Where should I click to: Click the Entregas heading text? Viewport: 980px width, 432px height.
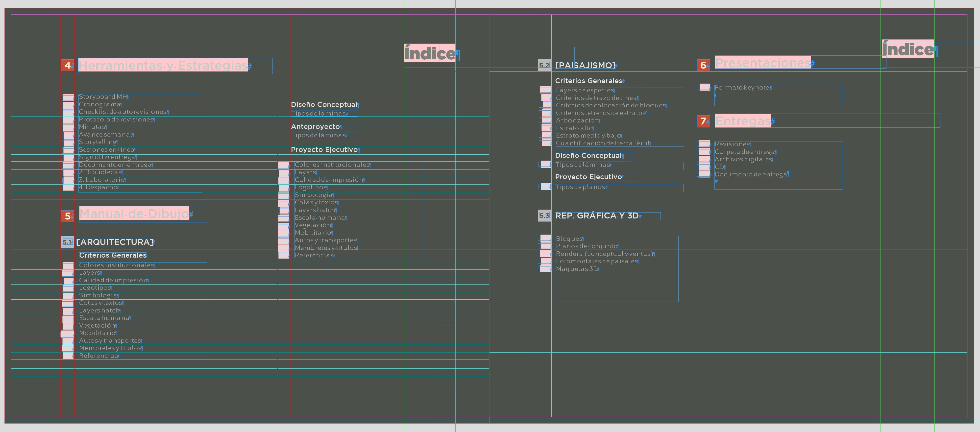pos(743,121)
